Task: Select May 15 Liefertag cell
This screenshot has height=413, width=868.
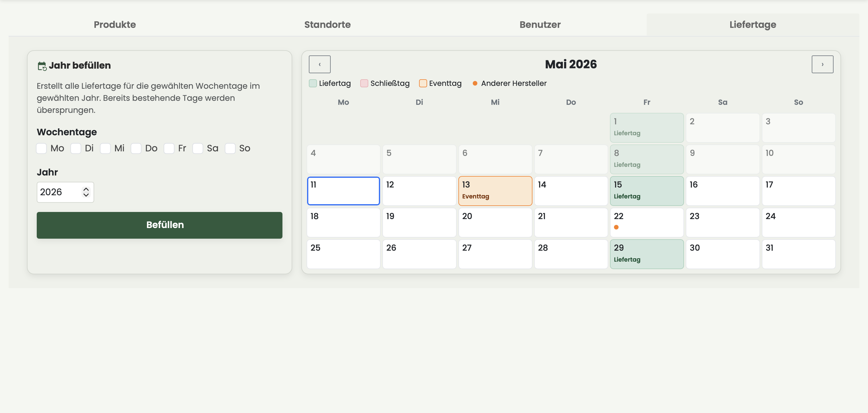Action: (647, 191)
